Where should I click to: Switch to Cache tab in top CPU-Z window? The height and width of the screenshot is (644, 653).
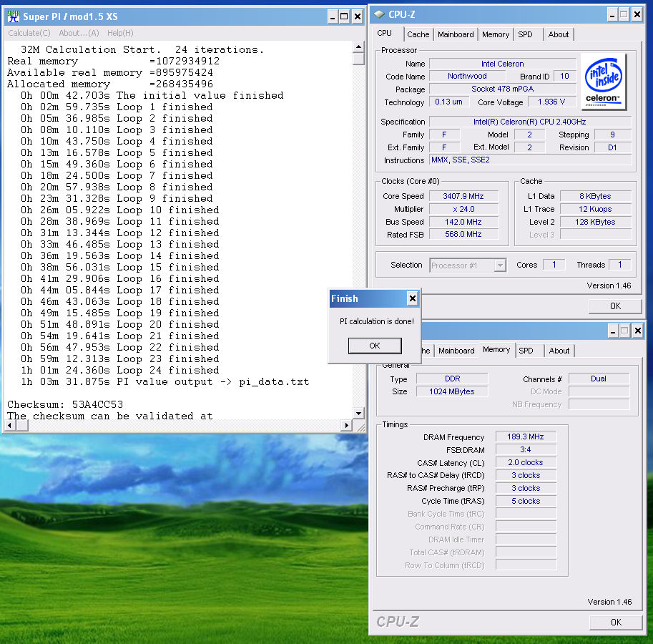(x=418, y=34)
